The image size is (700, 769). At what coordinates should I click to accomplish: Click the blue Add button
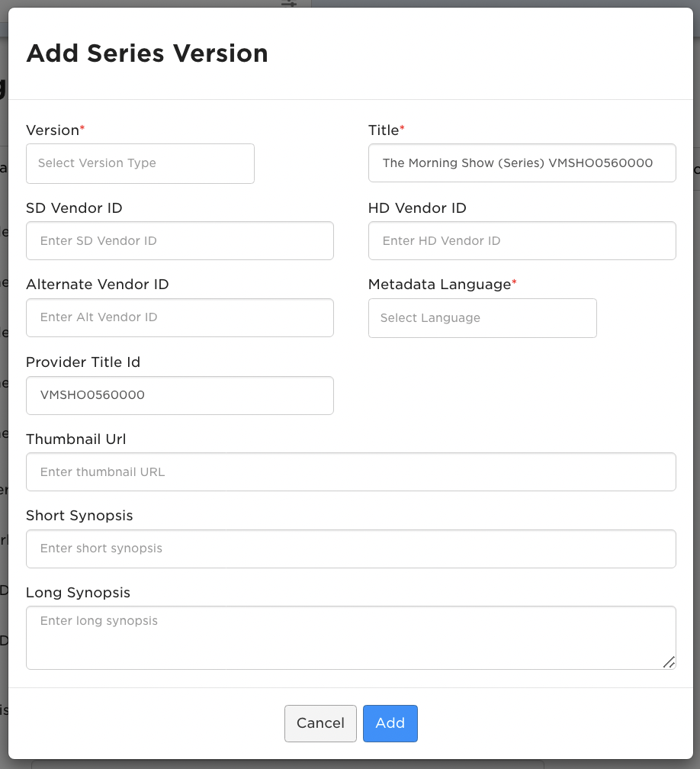click(390, 723)
